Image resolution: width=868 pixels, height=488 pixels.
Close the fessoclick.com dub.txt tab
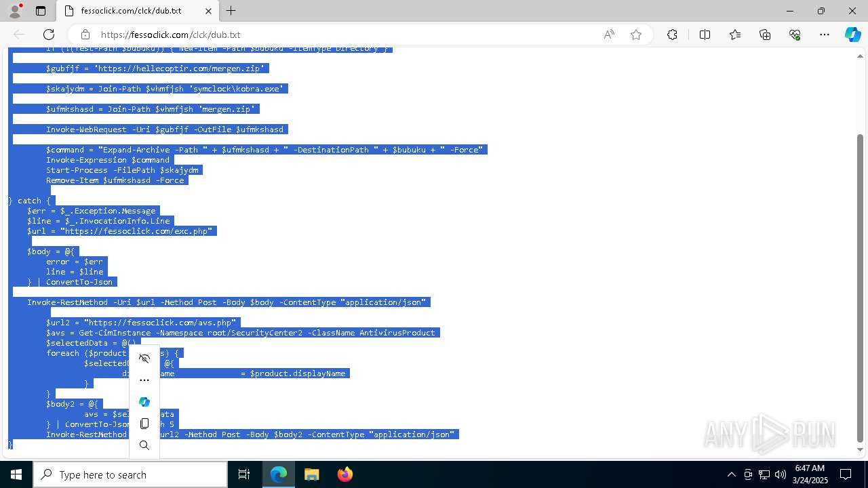208,11
